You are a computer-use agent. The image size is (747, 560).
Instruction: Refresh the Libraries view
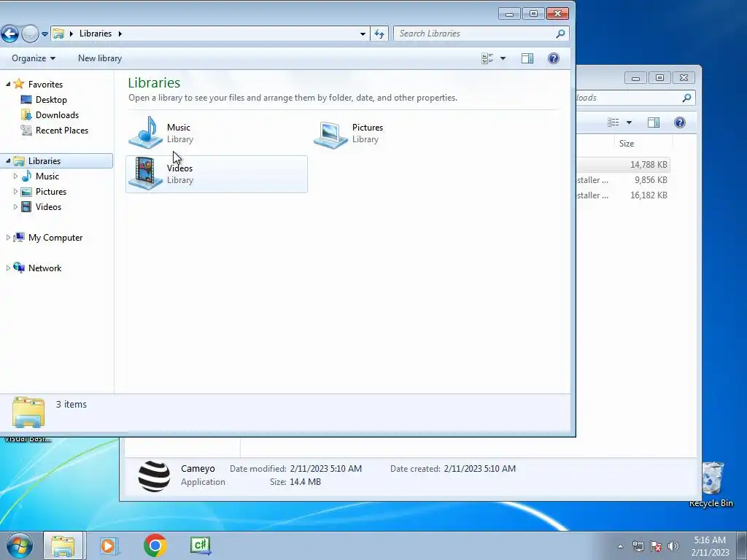pyautogui.click(x=379, y=34)
